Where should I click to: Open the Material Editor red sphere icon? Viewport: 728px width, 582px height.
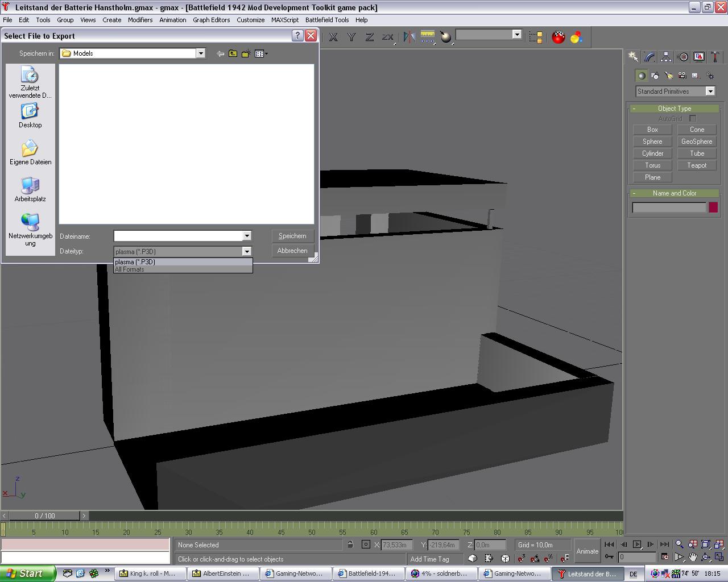tap(559, 37)
